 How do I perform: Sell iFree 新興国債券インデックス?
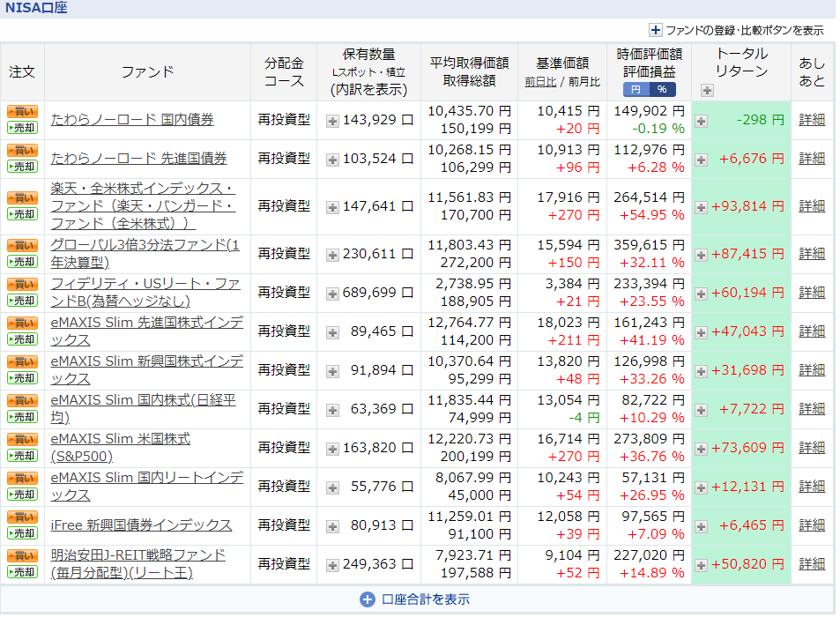point(22,533)
